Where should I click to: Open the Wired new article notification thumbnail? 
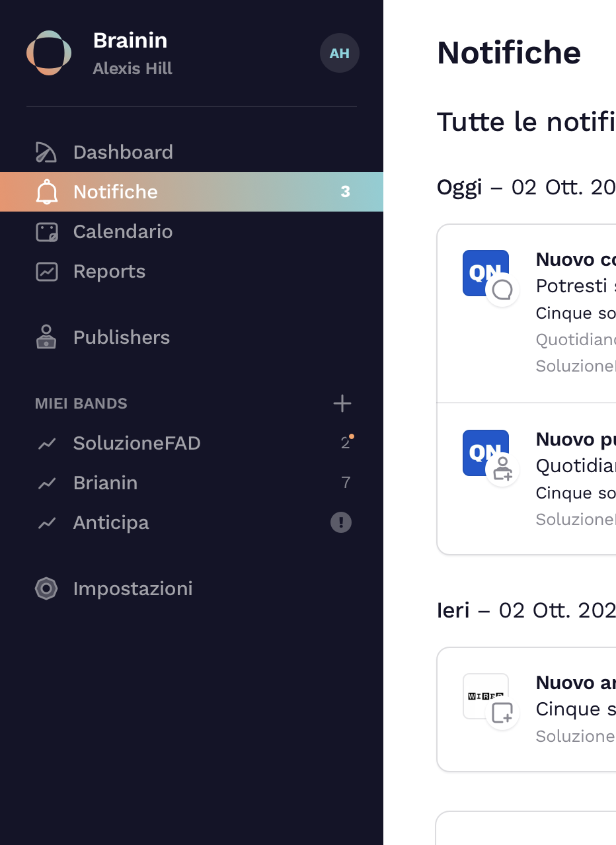[x=486, y=696]
